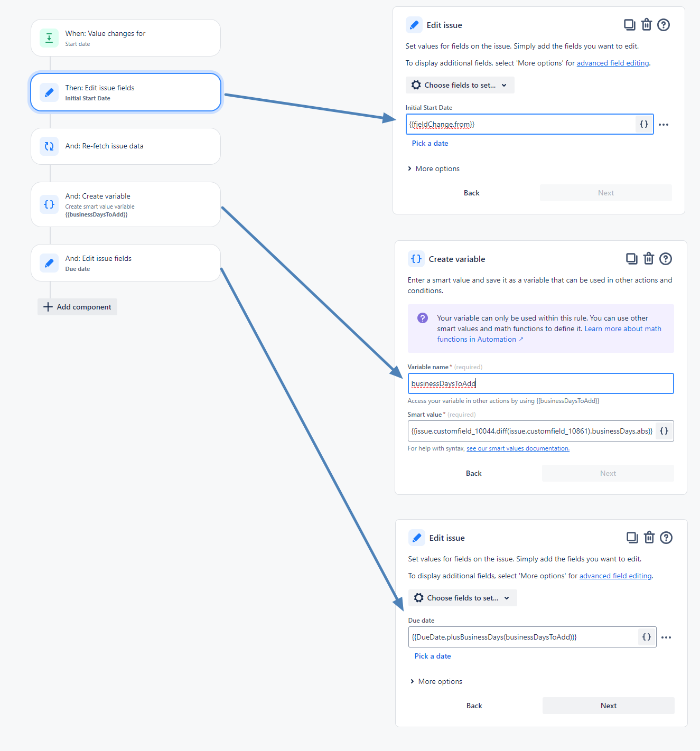Click Back in the Initial Start Date panel
Image resolution: width=700 pixels, height=751 pixels.
pos(472,193)
